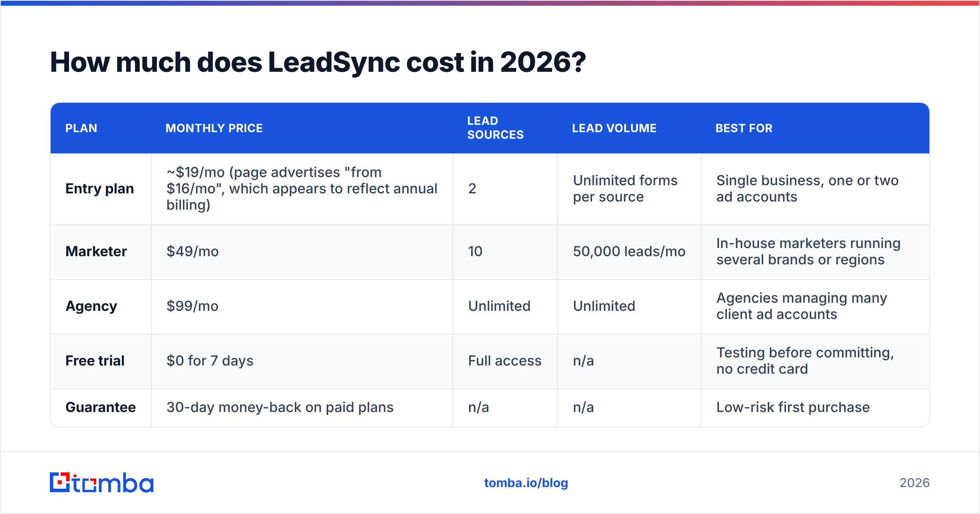Click the 'Full access' cell
This screenshot has width=980, height=514.
click(x=505, y=361)
